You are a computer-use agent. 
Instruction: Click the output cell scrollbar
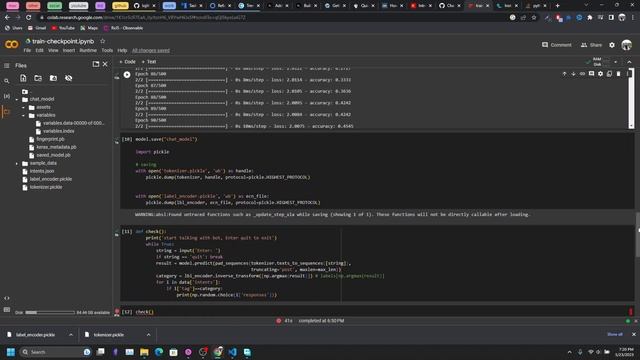click(631, 99)
